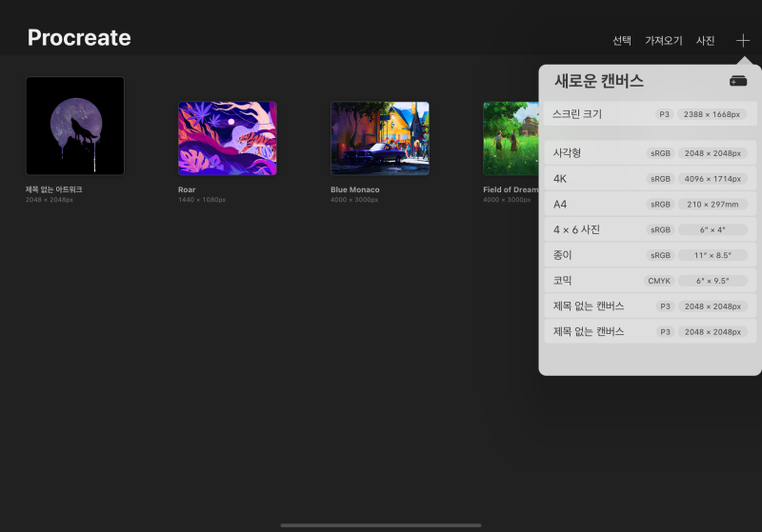The image size is (762, 532).
Task: Click the P3 tag on 스크린 크기 row
Action: 664,114
